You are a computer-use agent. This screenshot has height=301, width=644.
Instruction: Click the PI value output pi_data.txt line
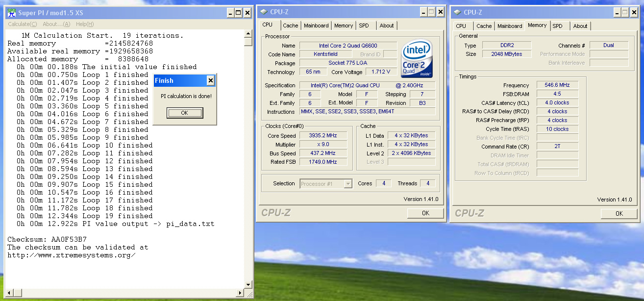[116, 224]
